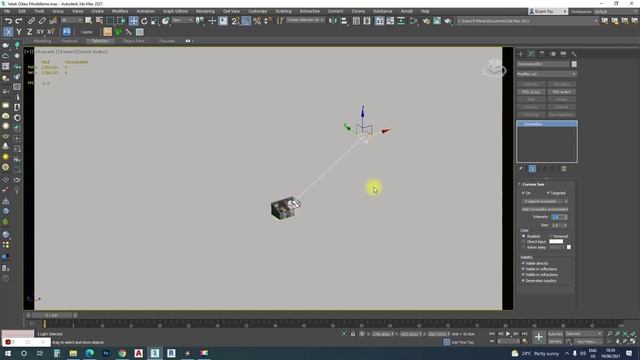Open the Create Selection Set dropdown
The image size is (640, 360).
point(305,20)
